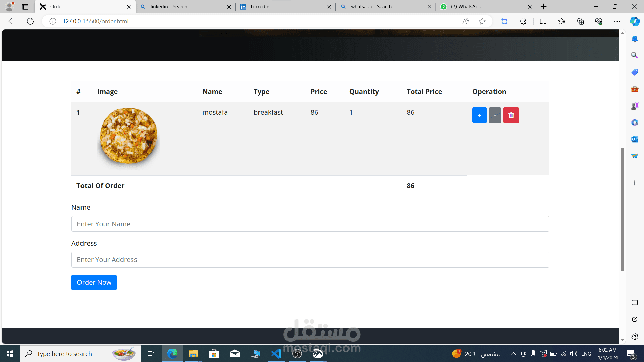Add page to favorites star icon
The width and height of the screenshot is (644, 362).
(x=482, y=21)
